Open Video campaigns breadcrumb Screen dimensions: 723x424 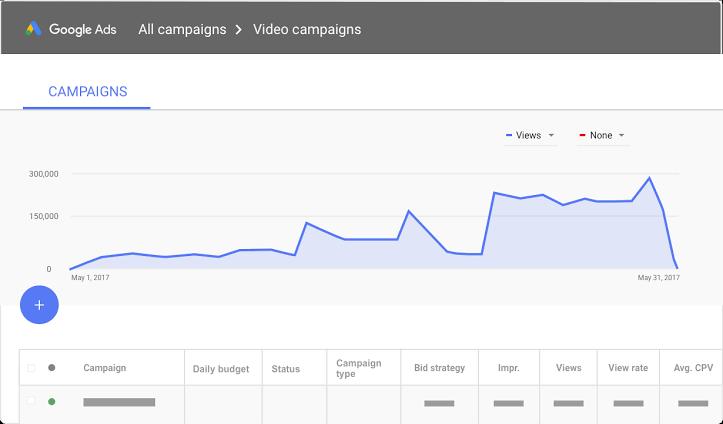[307, 29]
